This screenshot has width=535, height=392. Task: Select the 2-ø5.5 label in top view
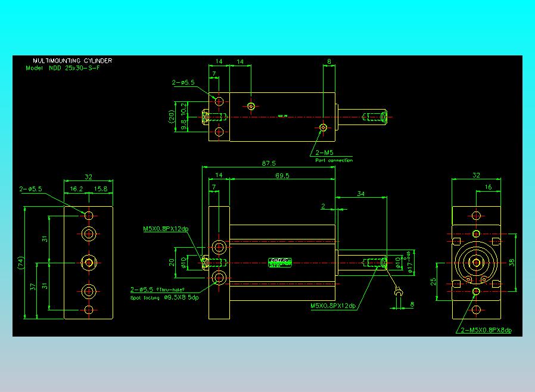[183, 82]
